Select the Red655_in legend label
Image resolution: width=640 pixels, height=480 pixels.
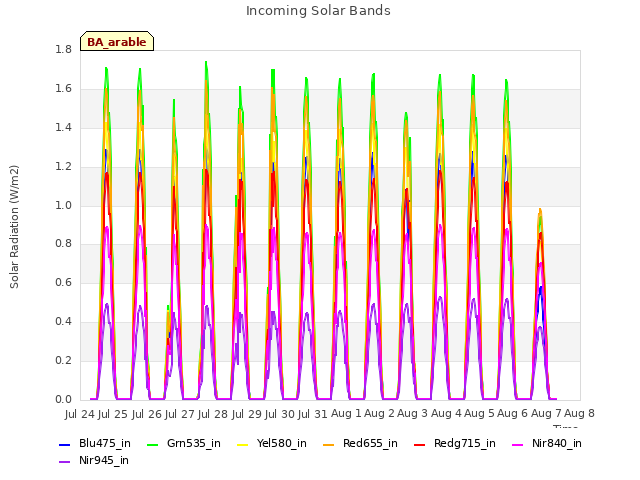tap(370, 444)
